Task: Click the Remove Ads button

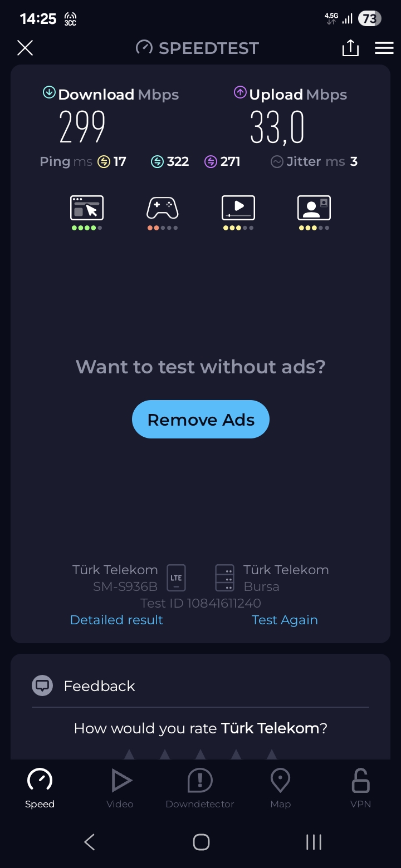Action: (200, 419)
